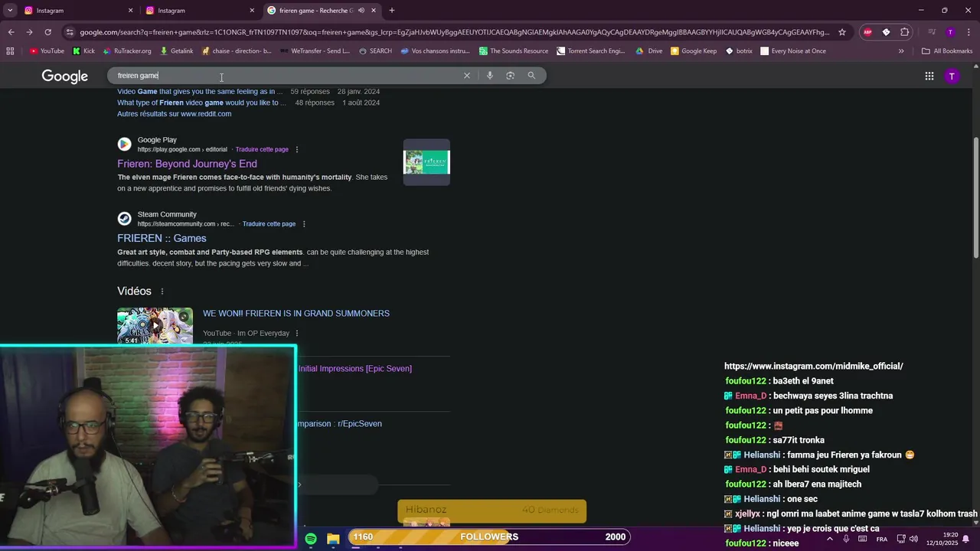Image resolution: width=980 pixels, height=551 pixels.
Task: Open a new browser tab
Action: pos(392,11)
